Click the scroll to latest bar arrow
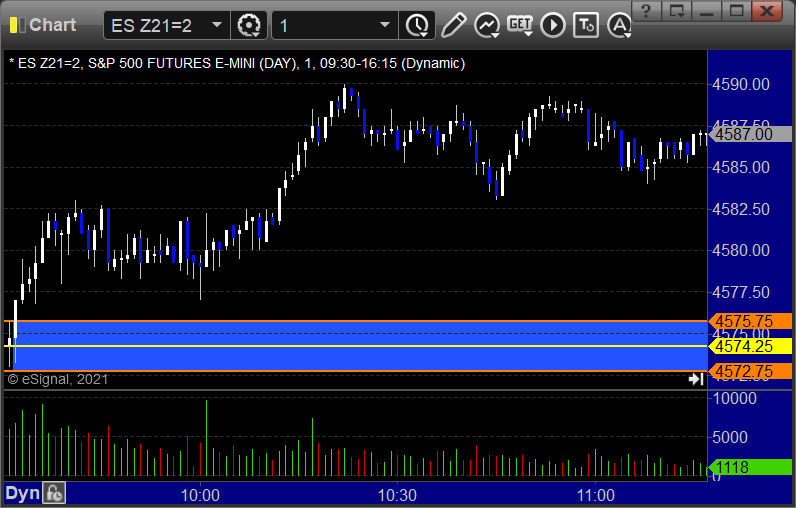796x508 pixels. 695,379
